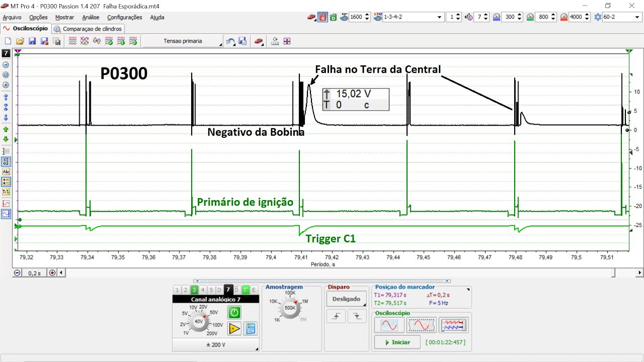Select analog channel 4 button
Viewport: 644px width, 362px height.
203,290
